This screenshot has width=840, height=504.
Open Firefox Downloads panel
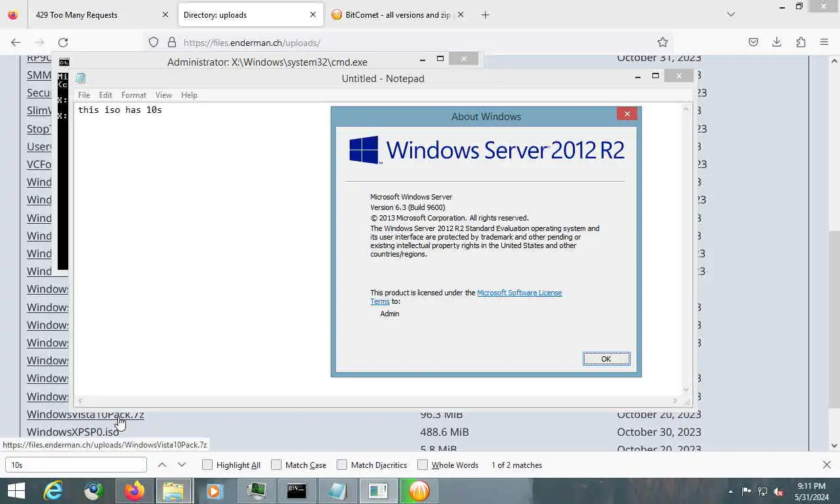point(777,42)
